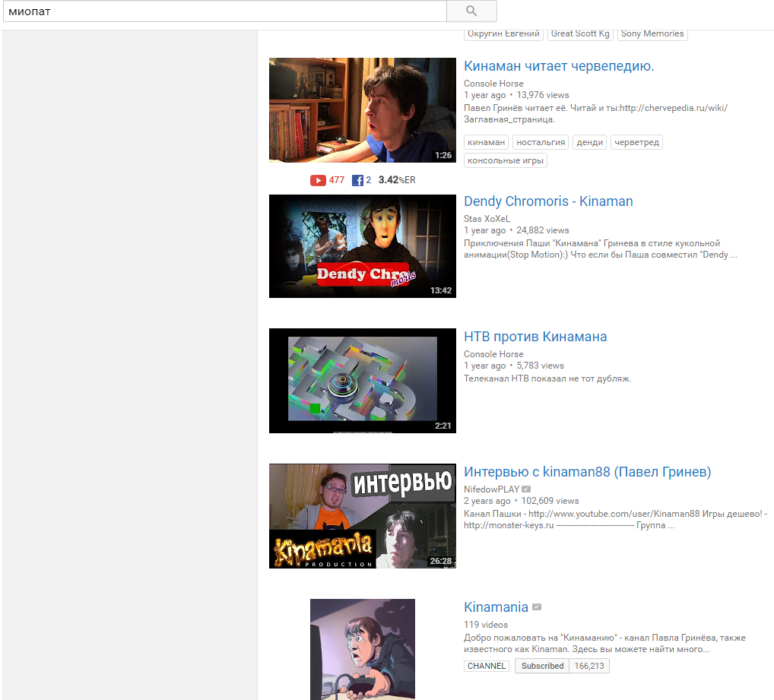Open video 'Кинаман читает червепедию.'
Viewport: 774px width, 700px height.
(x=559, y=66)
